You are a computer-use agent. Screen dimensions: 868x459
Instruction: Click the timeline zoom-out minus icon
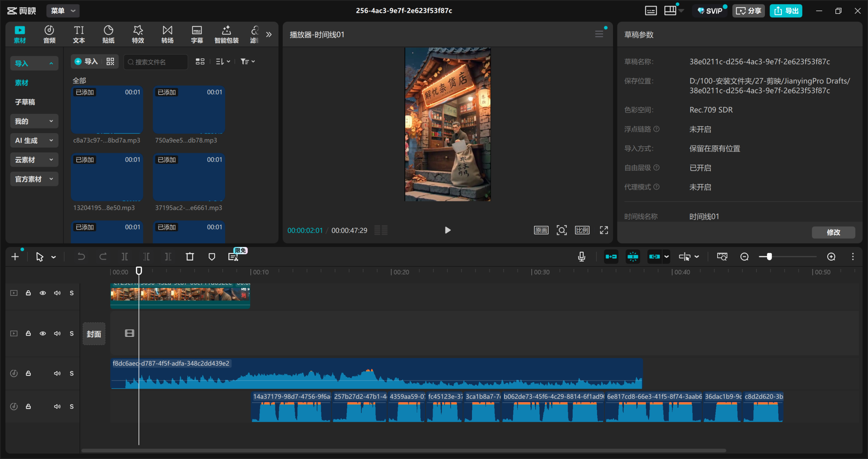click(x=744, y=257)
